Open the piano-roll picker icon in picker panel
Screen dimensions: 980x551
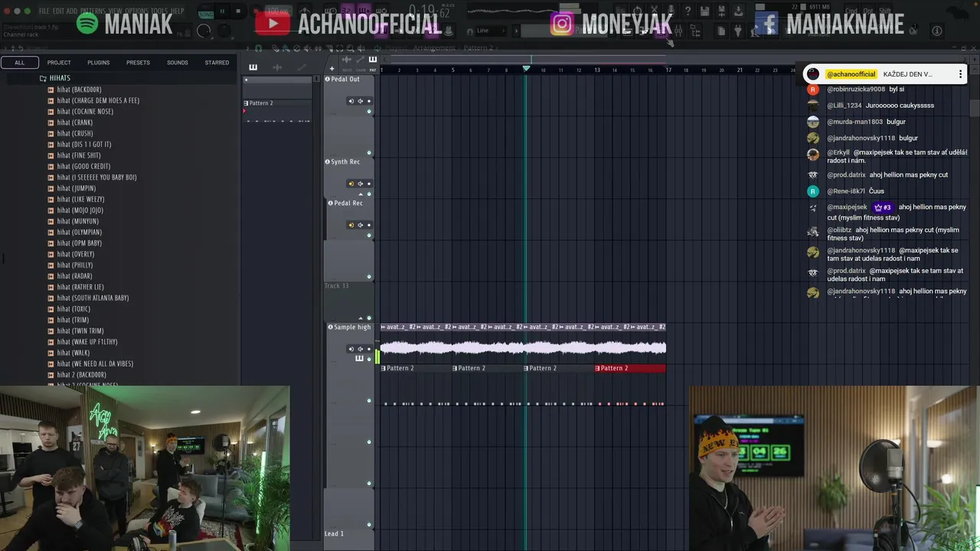253,67
